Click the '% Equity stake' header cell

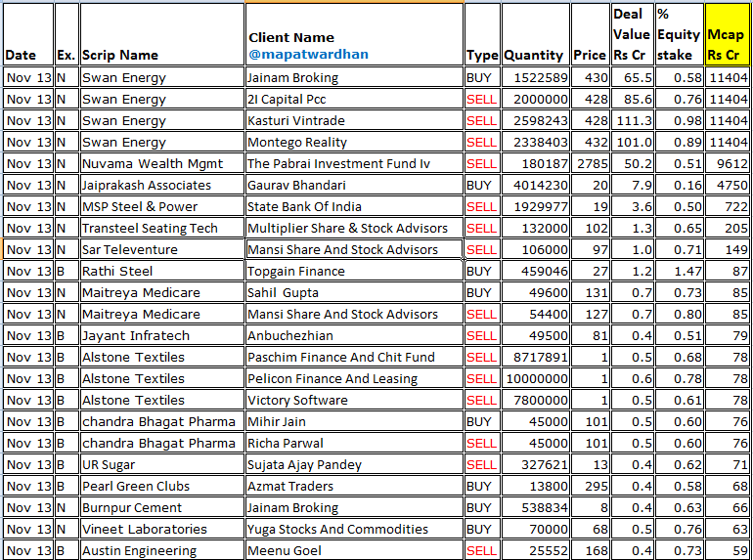coord(679,34)
